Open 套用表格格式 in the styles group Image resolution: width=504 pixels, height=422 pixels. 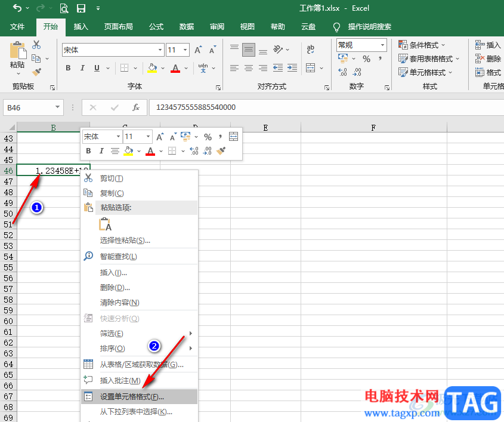click(x=429, y=59)
